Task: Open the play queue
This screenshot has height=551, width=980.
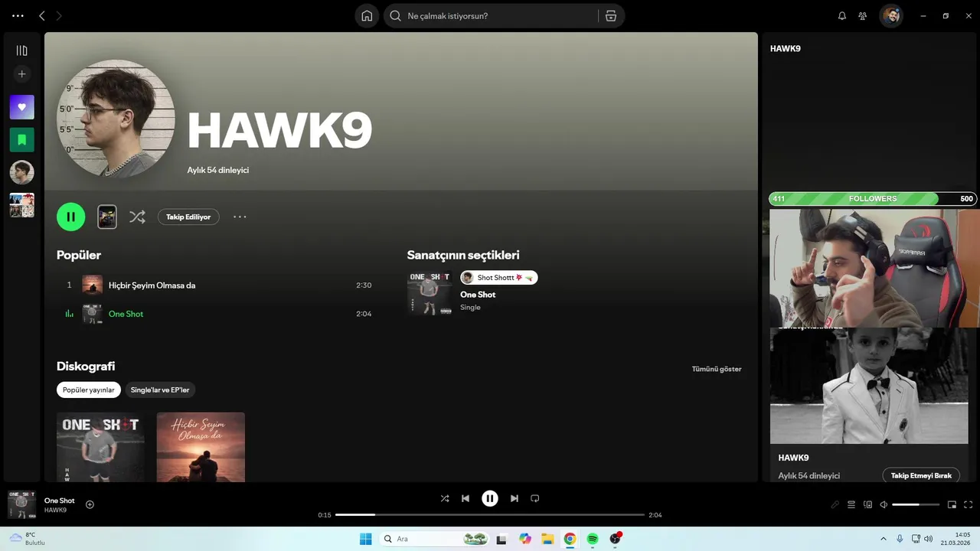Action: pyautogui.click(x=851, y=504)
